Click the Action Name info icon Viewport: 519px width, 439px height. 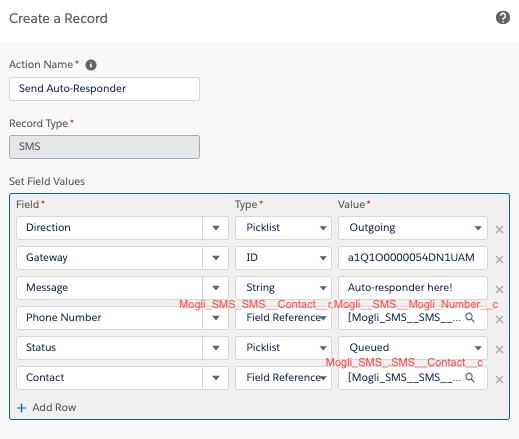tap(91, 65)
